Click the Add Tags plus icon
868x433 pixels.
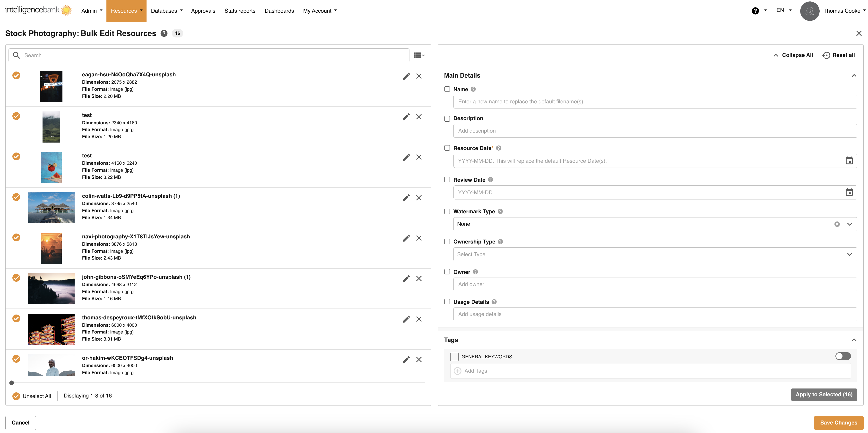click(457, 371)
